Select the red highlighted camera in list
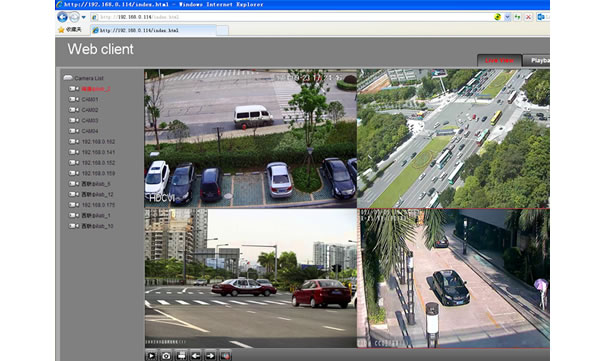 (x=96, y=89)
